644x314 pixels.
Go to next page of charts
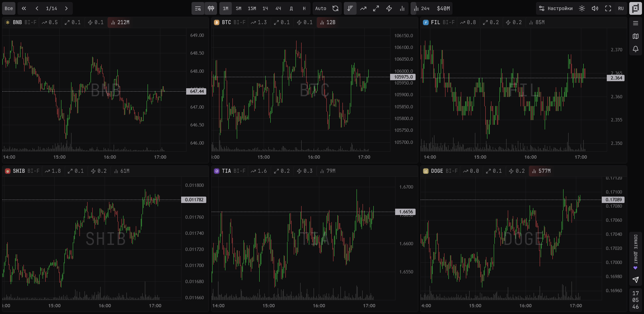click(66, 8)
